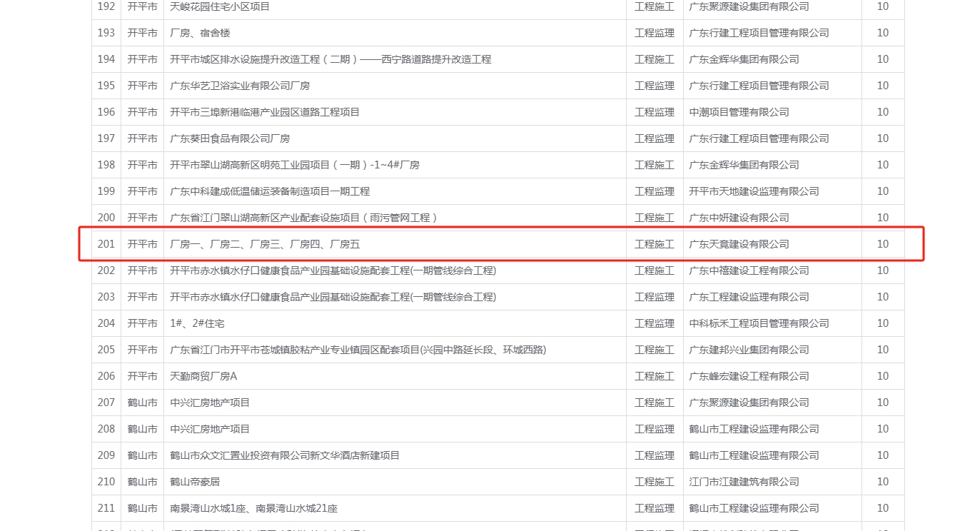Screen dimensions: 980x531
Task: Select project "开平市翠山湖高新区明苑工业园项目（一期）-1~4#厂房"
Action: click(295, 165)
